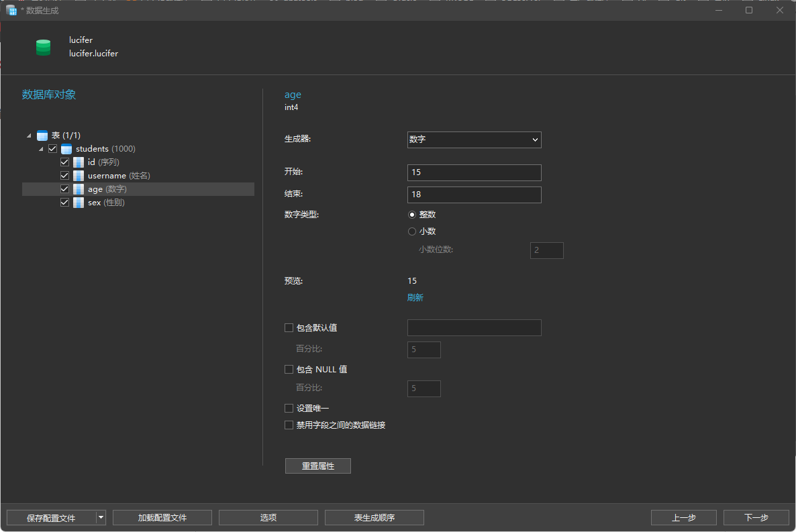Select the sex (性别) tree item

click(x=106, y=203)
